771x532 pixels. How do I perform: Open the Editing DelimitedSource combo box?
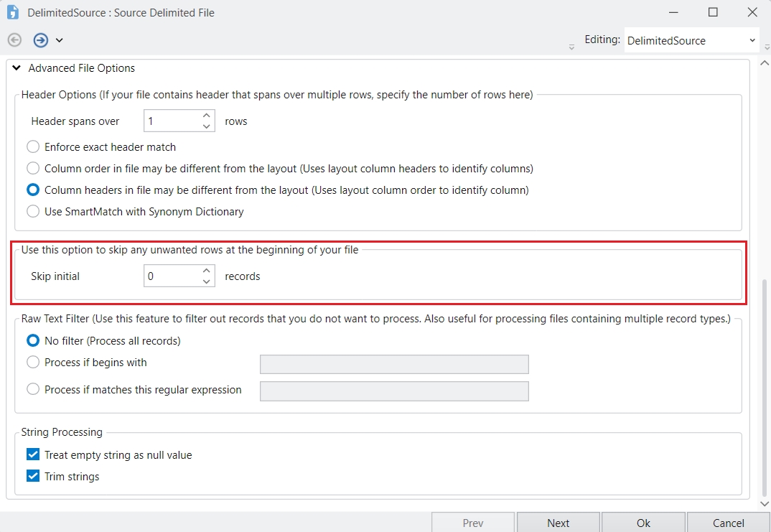(691, 41)
